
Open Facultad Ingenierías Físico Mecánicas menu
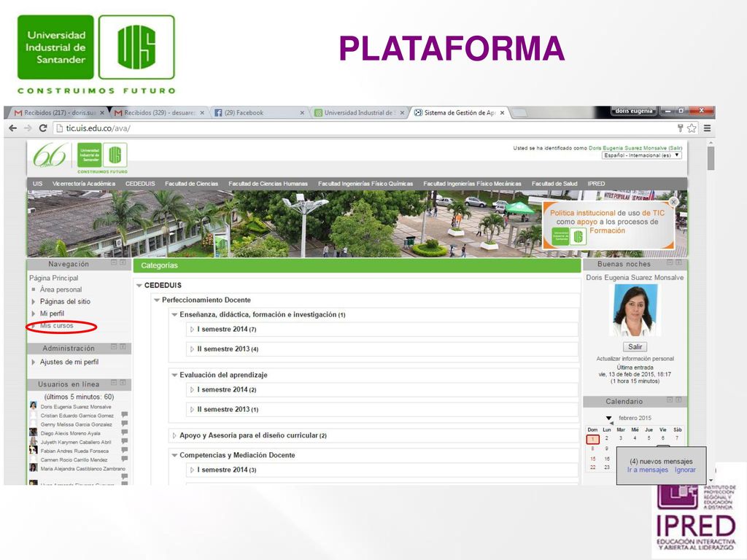[x=472, y=183]
